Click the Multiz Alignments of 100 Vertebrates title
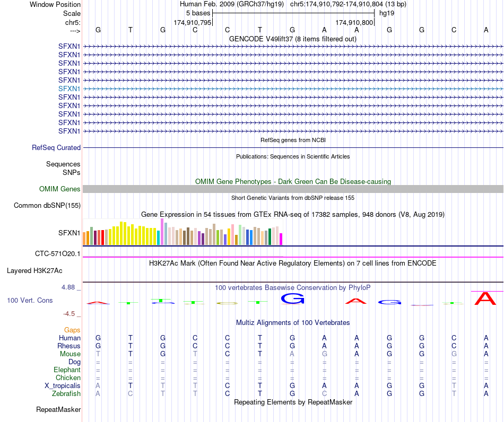This screenshot has height=422, width=504. click(293, 323)
